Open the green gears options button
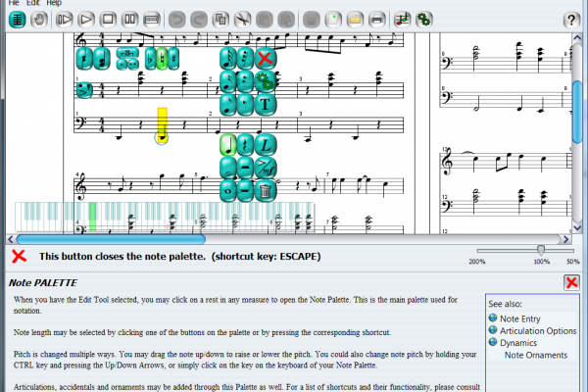Viewport: 588px width, 392px height. click(x=265, y=81)
